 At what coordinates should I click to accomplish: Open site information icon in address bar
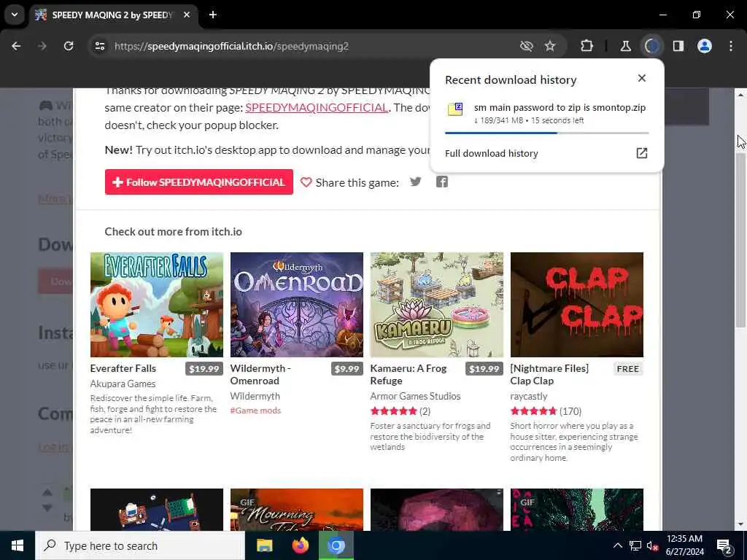click(x=99, y=46)
